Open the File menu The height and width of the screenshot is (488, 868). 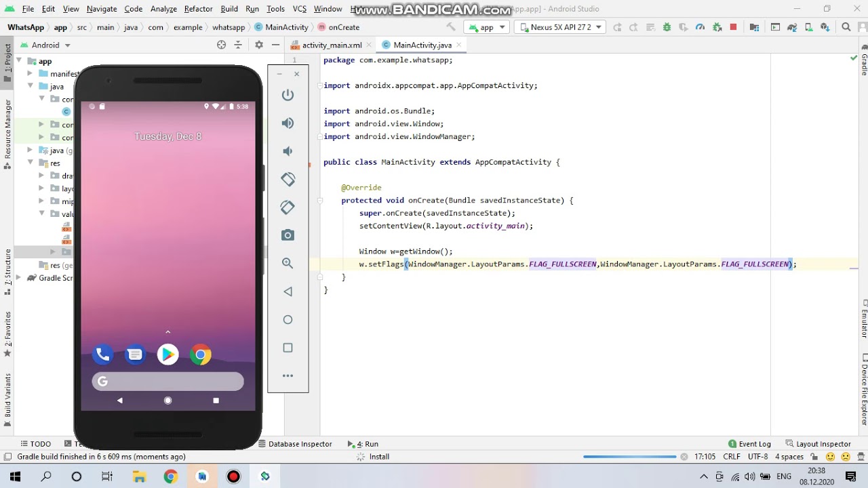click(x=28, y=9)
